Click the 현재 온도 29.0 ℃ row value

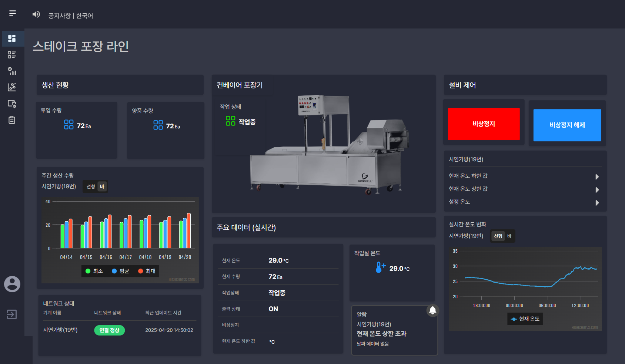[278, 260]
